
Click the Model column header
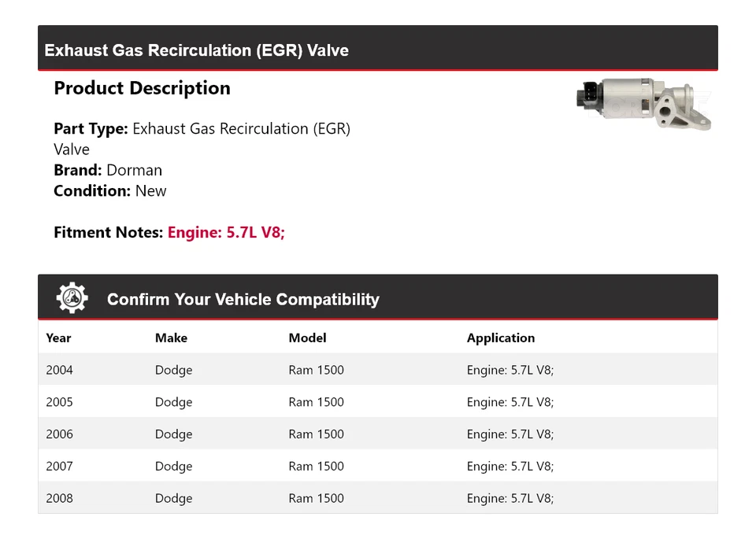point(307,338)
